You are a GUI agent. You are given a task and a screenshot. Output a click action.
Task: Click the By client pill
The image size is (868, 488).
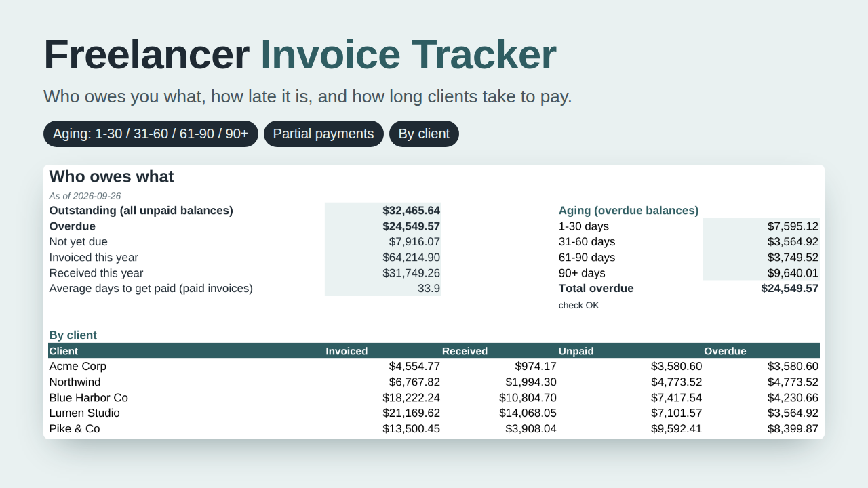(x=424, y=134)
